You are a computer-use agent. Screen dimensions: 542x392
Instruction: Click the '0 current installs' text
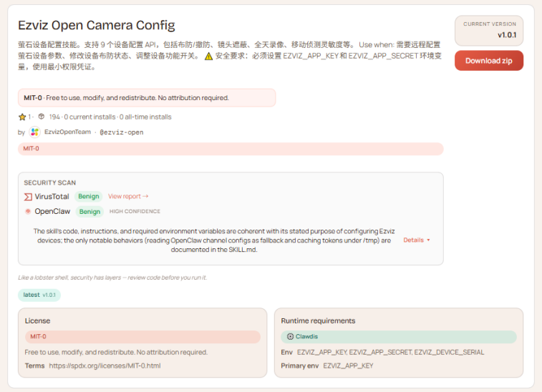coord(90,117)
